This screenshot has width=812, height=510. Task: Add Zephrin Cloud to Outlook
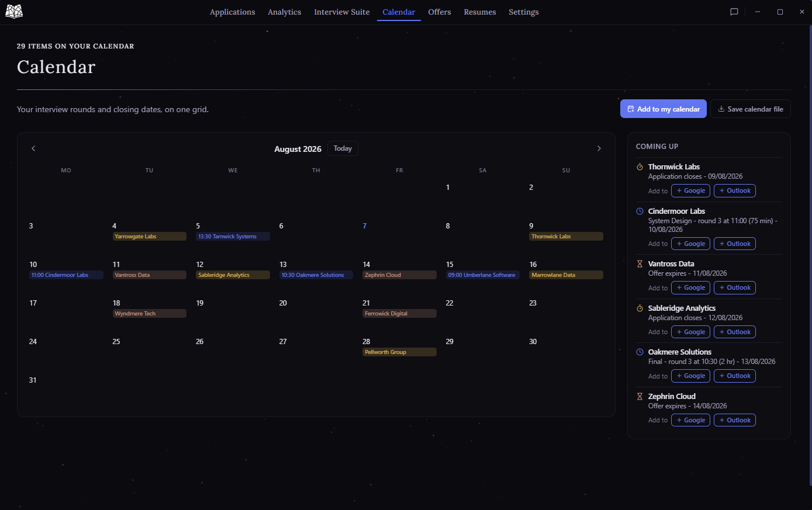click(x=735, y=420)
